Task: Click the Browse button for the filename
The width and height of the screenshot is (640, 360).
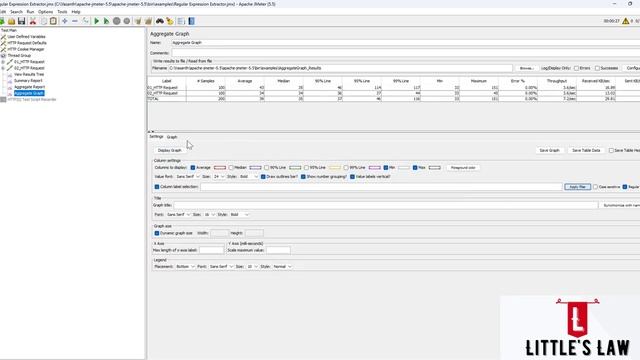Action: coord(526,68)
